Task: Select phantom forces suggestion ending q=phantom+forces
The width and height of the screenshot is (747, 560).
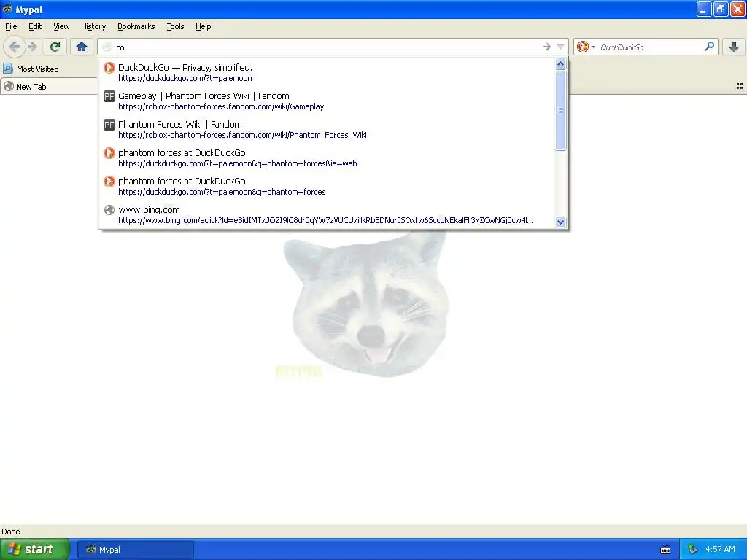Action: 327,187
